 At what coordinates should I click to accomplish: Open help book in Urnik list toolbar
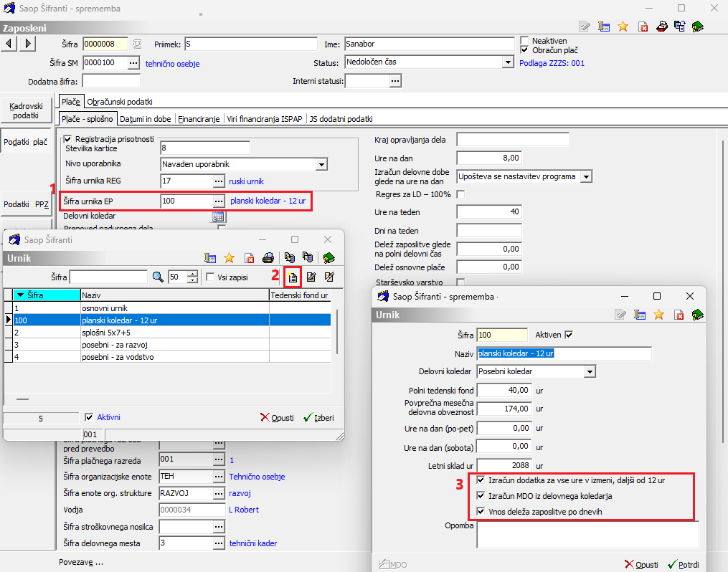pyautogui.click(x=328, y=258)
